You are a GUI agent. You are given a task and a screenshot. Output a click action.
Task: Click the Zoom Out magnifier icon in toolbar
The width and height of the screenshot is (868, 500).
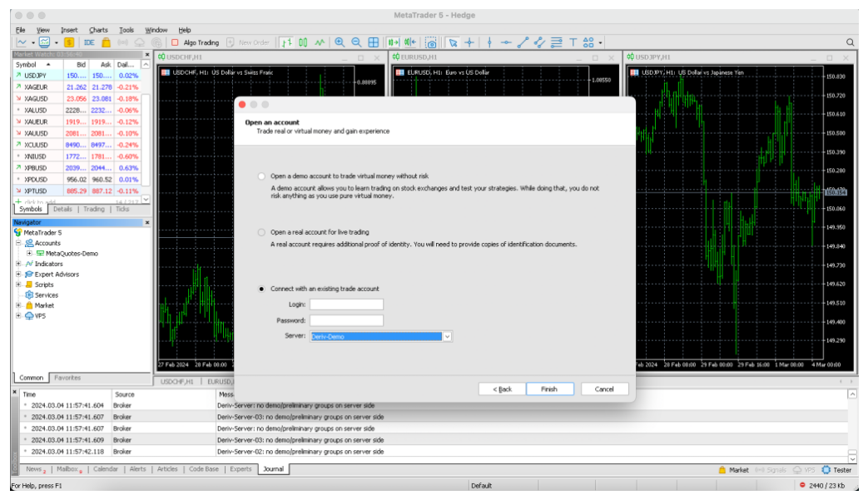click(356, 42)
